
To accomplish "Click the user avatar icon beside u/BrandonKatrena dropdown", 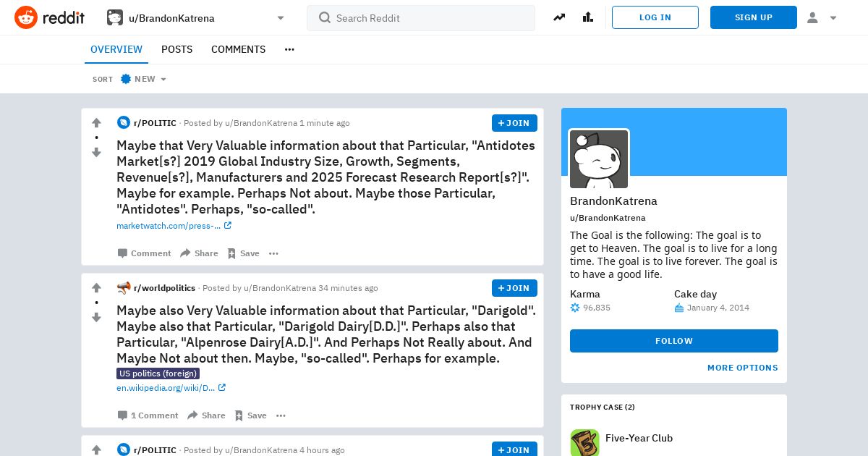I will pos(115,17).
